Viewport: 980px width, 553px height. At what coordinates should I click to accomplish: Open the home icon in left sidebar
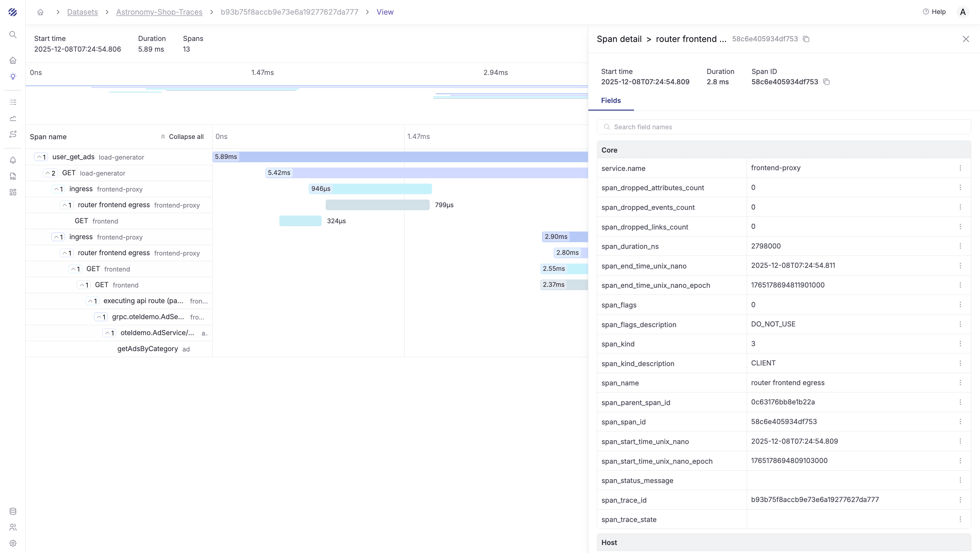13,61
